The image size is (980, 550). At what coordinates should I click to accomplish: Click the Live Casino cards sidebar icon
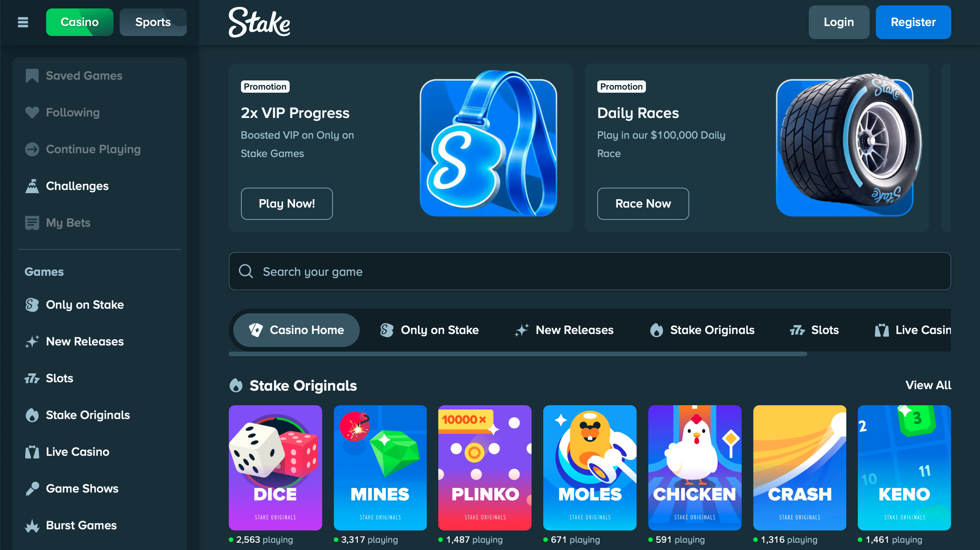point(32,452)
